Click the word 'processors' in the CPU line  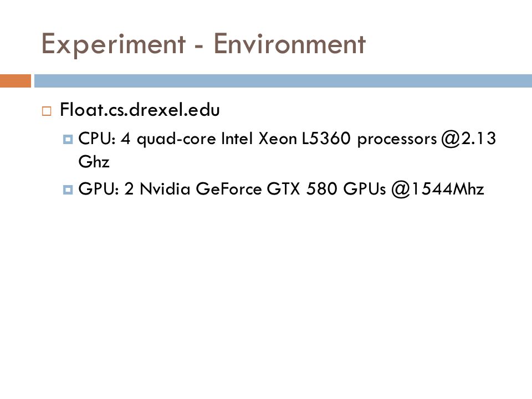coord(397,140)
